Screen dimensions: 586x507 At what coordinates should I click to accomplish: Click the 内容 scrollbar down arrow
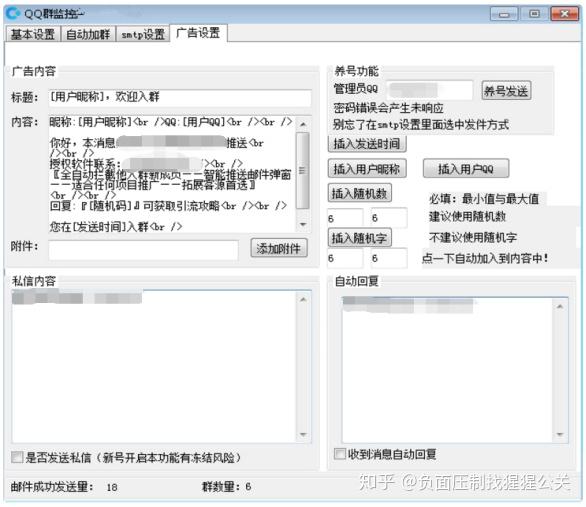tap(303, 224)
